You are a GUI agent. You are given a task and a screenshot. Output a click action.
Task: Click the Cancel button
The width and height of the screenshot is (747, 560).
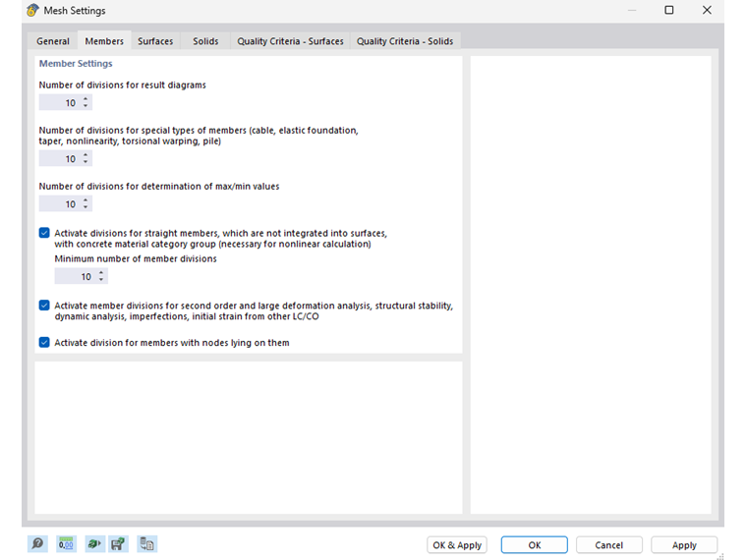point(608,544)
